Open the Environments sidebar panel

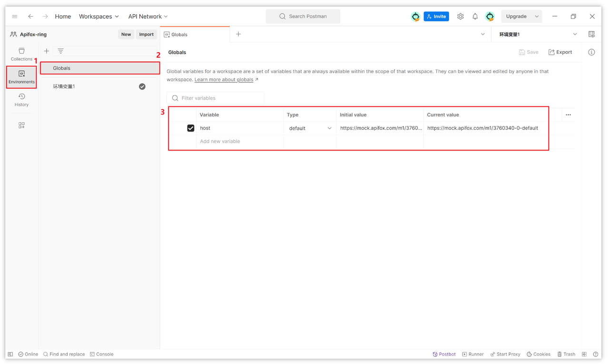click(x=21, y=77)
